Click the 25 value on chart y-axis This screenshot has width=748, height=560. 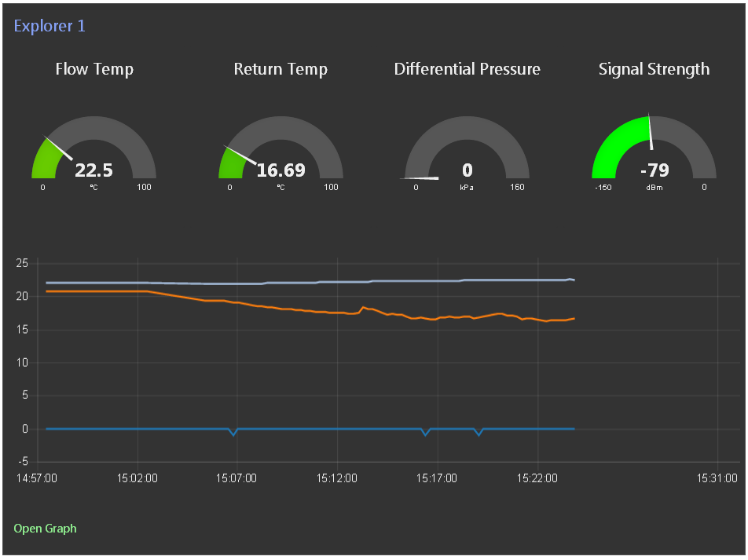(22, 263)
